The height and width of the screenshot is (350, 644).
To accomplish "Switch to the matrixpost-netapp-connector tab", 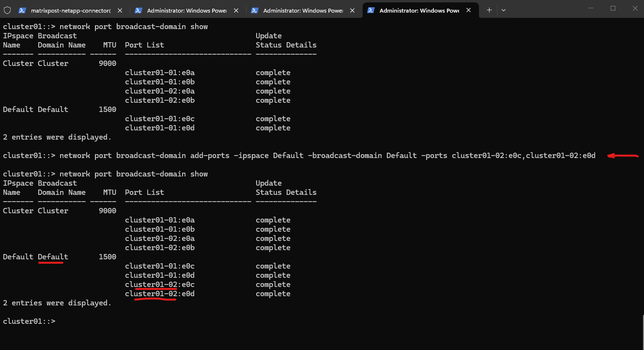I will coord(68,10).
